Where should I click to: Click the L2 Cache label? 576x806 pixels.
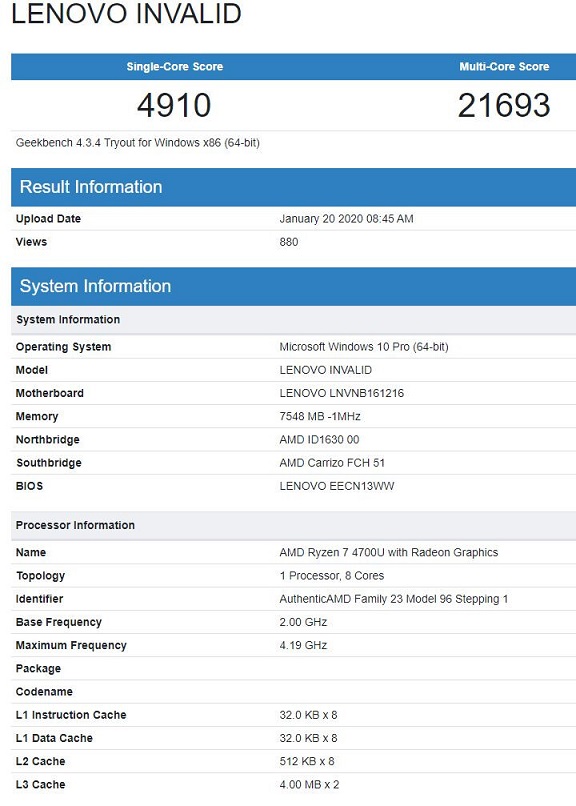[x=41, y=761]
